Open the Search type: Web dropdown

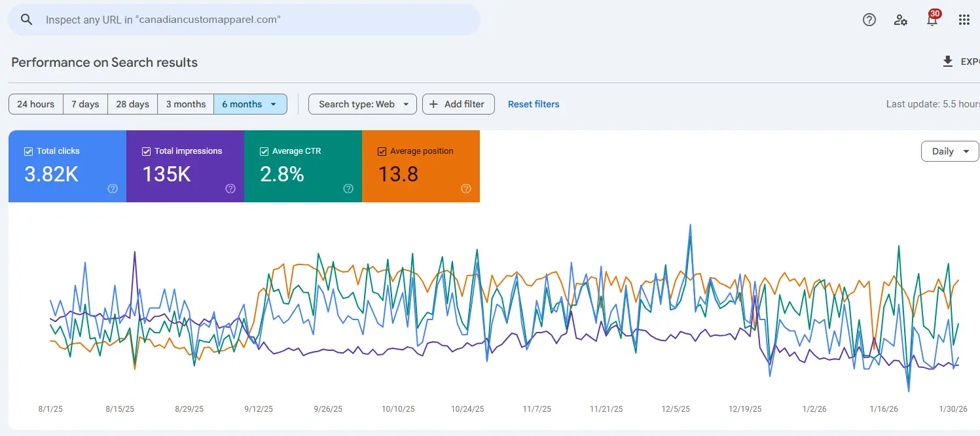(362, 104)
